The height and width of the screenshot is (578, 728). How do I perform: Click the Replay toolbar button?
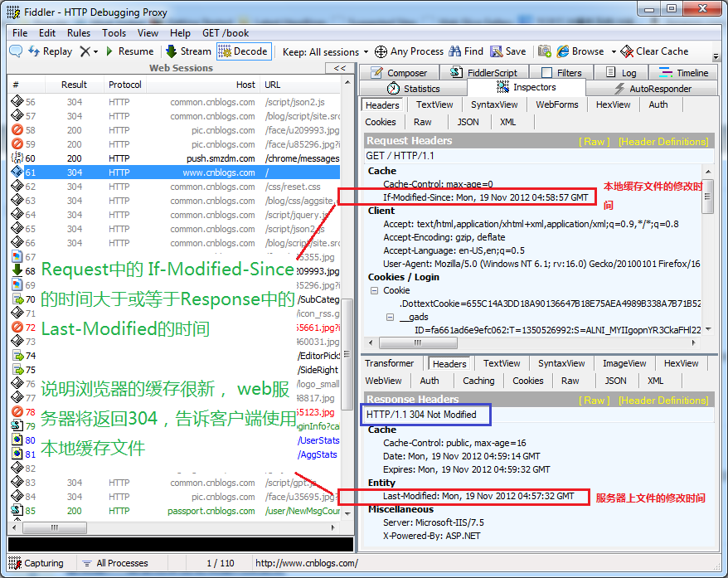point(50,51)
